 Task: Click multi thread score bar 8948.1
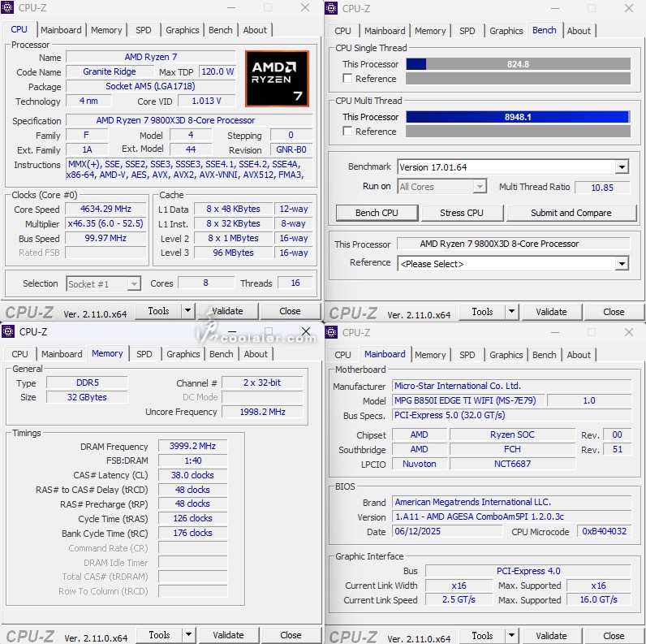tap(518, 117)
